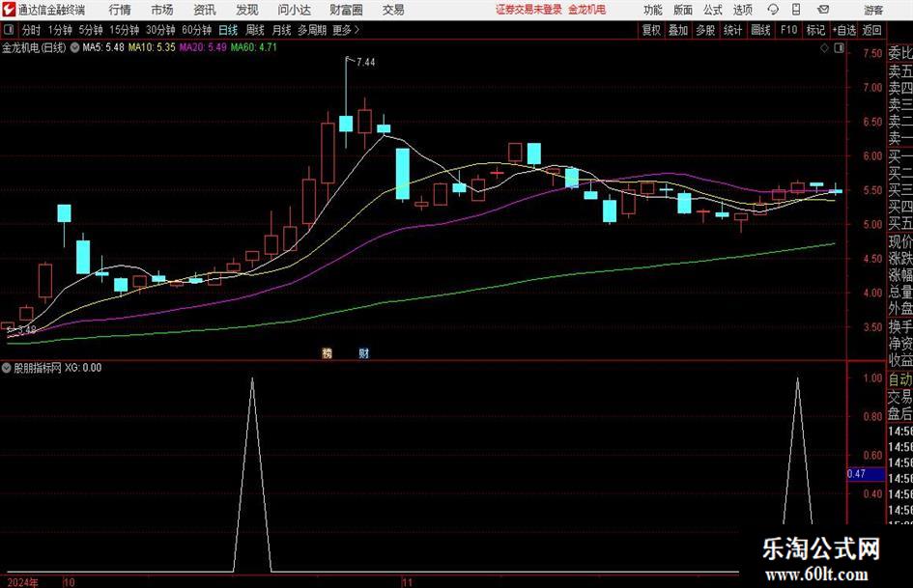Open the 选项 menu
Screen dimensions: 913x588
pos(742,10)
